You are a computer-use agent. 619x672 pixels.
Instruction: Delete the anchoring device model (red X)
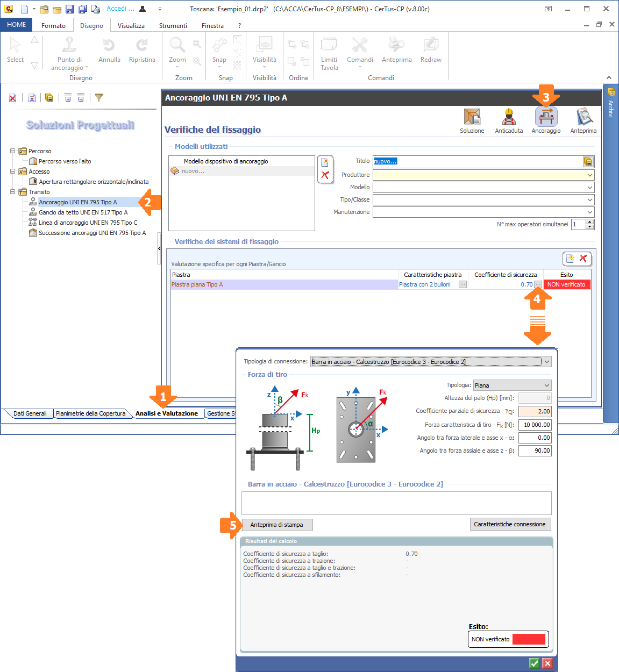pyautogui.click(x=325, y=175)
